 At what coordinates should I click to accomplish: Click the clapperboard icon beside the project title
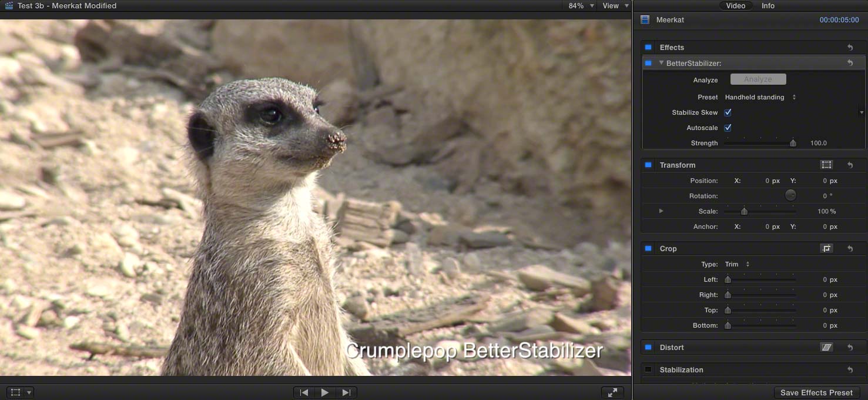8,6
